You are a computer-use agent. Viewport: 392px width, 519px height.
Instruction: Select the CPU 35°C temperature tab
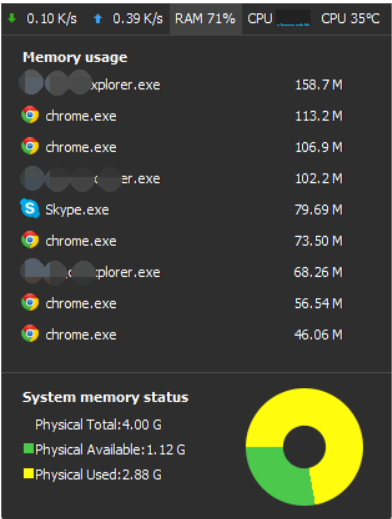350,19
